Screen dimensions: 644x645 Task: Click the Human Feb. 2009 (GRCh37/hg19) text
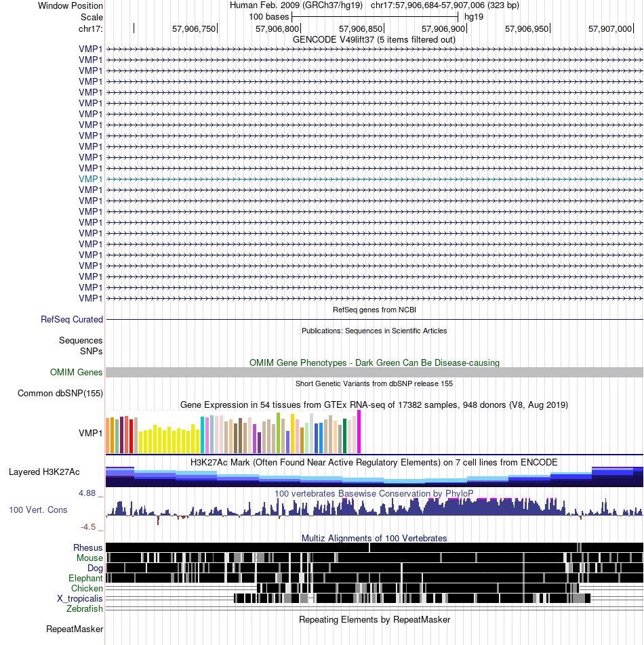[x=296, y=5]
